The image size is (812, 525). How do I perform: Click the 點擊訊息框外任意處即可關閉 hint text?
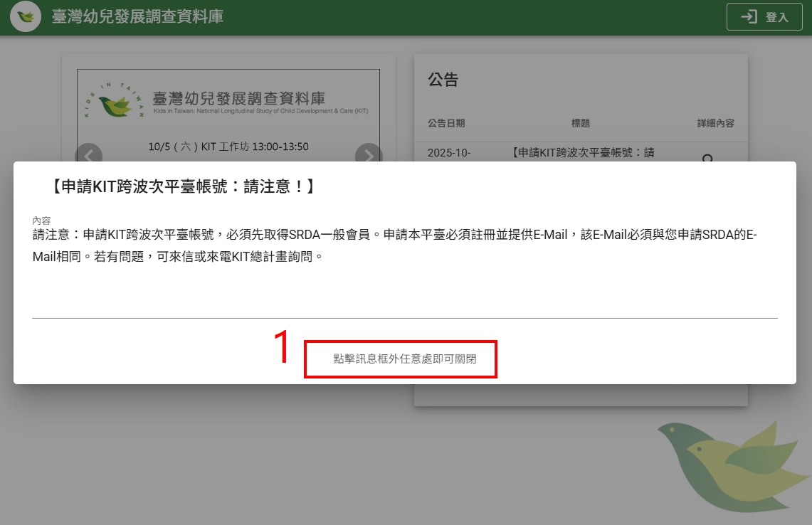tap(404, 359)
